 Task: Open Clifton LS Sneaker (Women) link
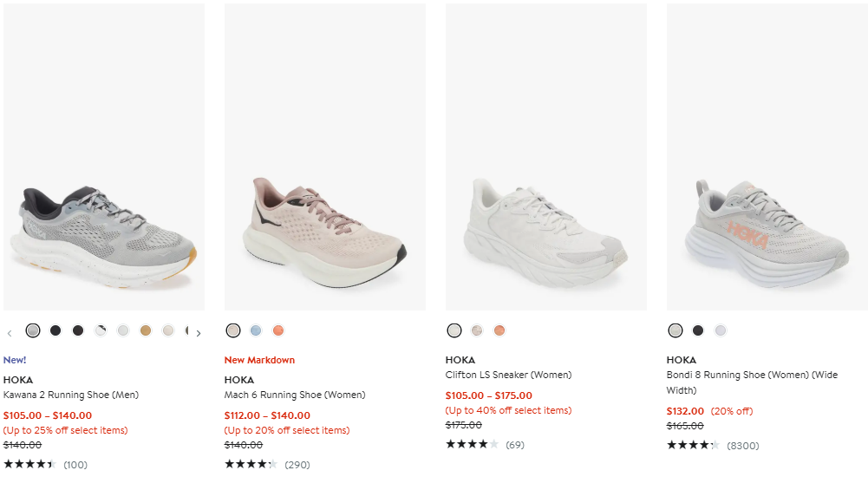(508, 375)
